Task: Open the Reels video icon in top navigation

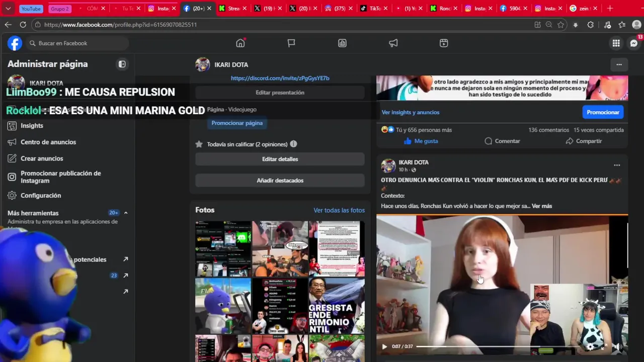Action: [x=444, y=43]
